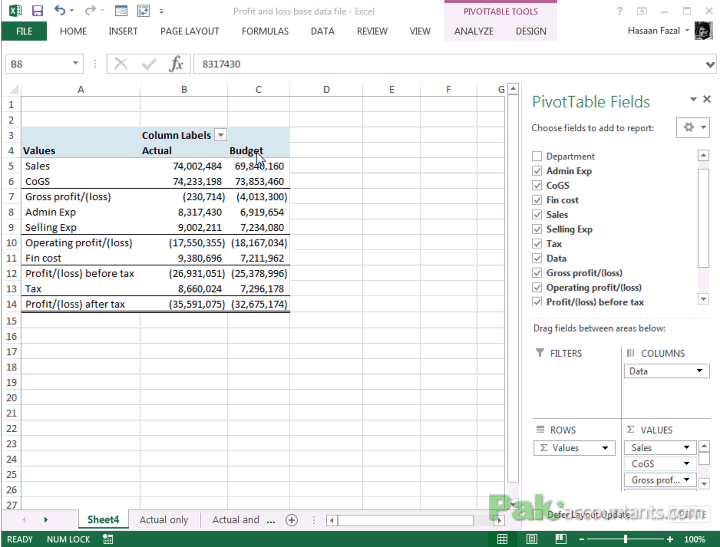
Task: Open the FILE tab
Action: tap(24, 31)
